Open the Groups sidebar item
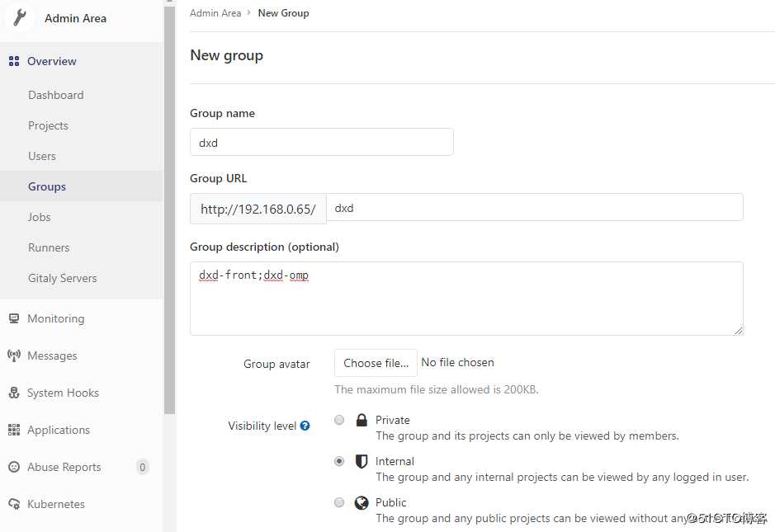Viewport: 775px width, 532px height. (47, 186)
